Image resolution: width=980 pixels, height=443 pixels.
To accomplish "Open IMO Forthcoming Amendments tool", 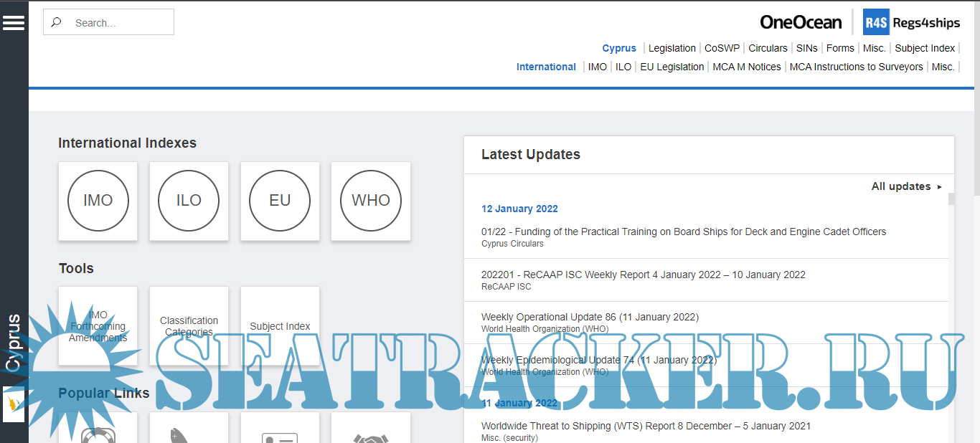I will point(98,326).
